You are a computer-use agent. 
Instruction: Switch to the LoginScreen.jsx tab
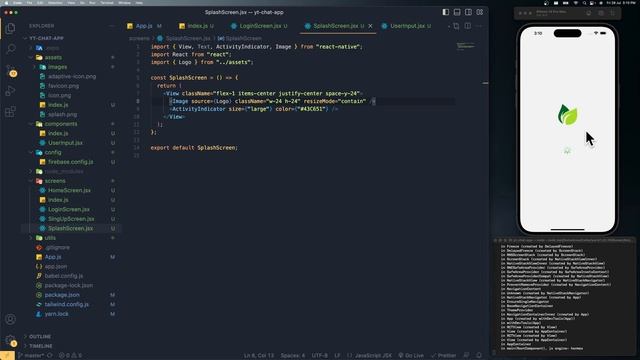coord(259,26)
